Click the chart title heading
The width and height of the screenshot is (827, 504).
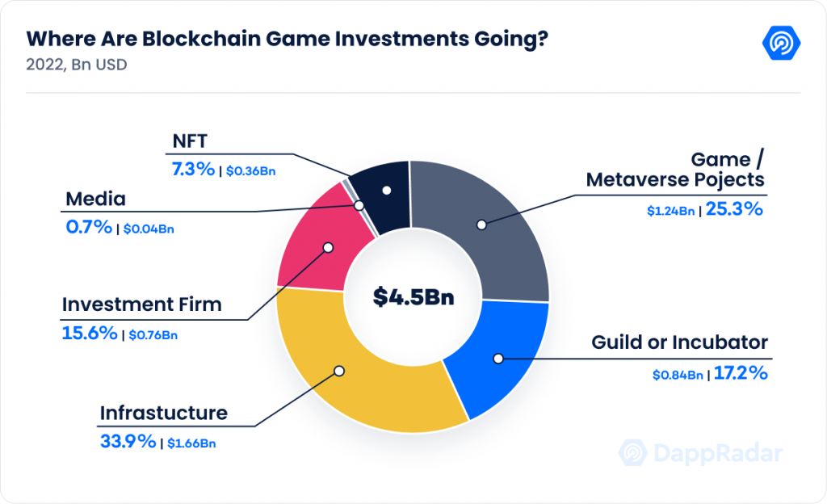coord(287,39)
